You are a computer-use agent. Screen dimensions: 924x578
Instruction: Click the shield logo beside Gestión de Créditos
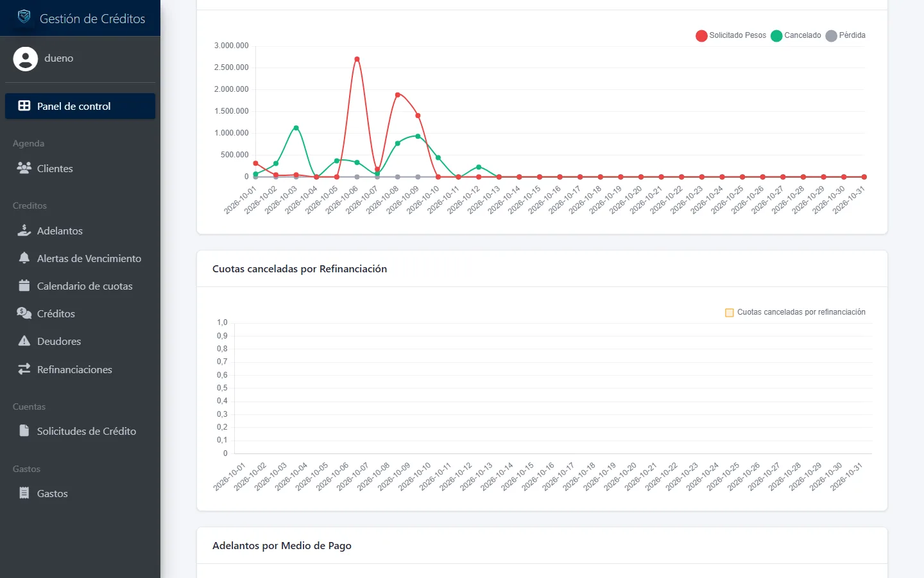[24, 17]
